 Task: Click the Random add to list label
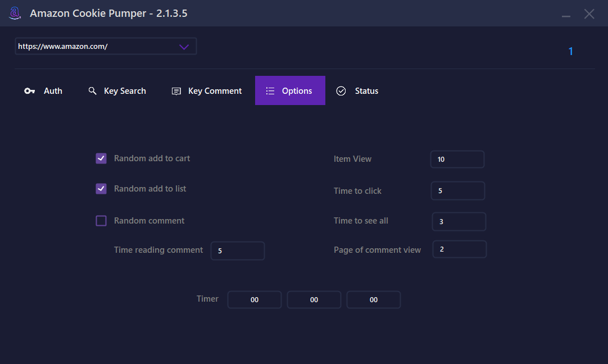[x=150, y=189]
